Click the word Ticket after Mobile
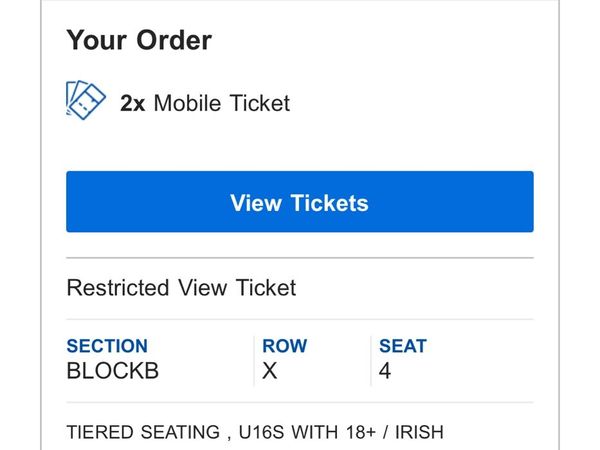The image size is (600, 450). 260,103
